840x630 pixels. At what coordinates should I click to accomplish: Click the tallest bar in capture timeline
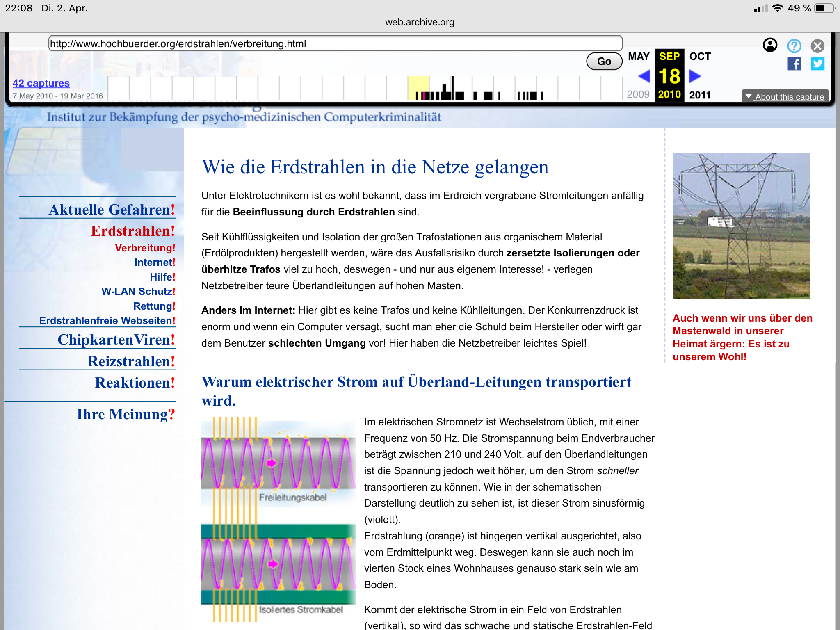453,87
